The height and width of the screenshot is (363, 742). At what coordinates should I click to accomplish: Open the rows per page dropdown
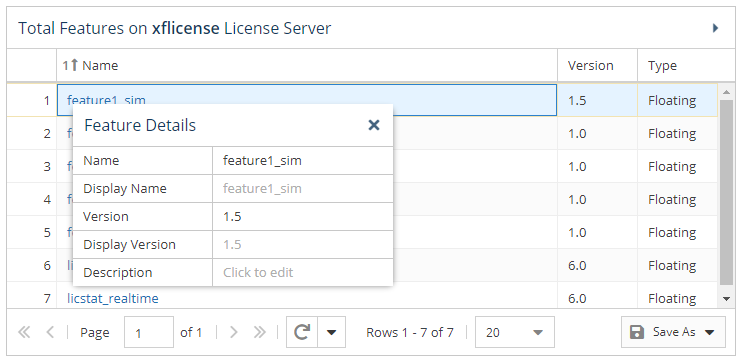pyautogui.click(x=514, y=332)
